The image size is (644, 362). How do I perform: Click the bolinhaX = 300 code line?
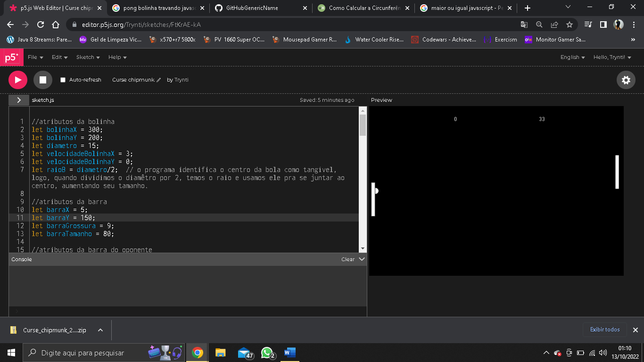[67, 130]
